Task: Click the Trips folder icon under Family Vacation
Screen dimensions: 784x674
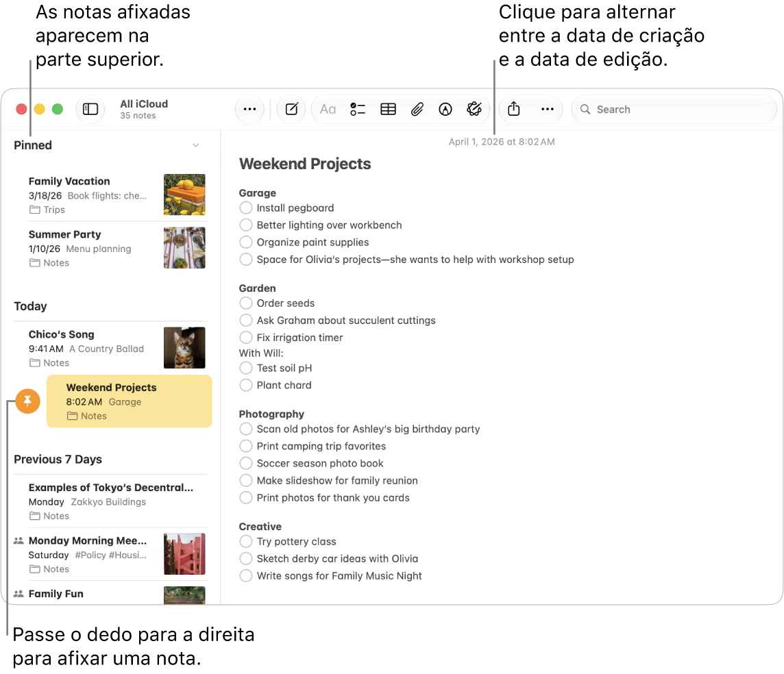Action: 34,210
